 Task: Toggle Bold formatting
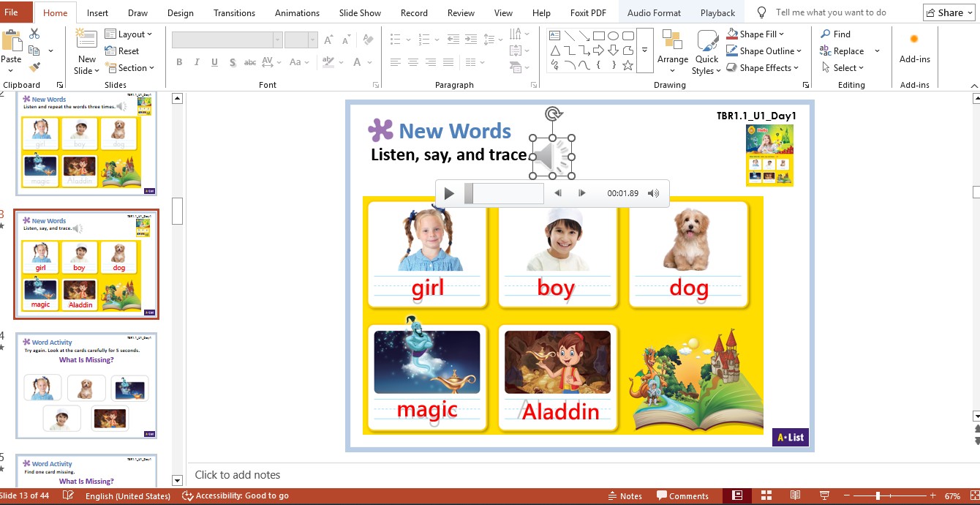coord(179,63)
